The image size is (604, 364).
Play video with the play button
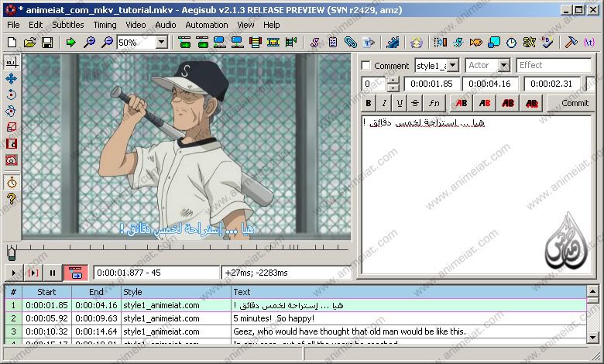(x=14, y=273)
